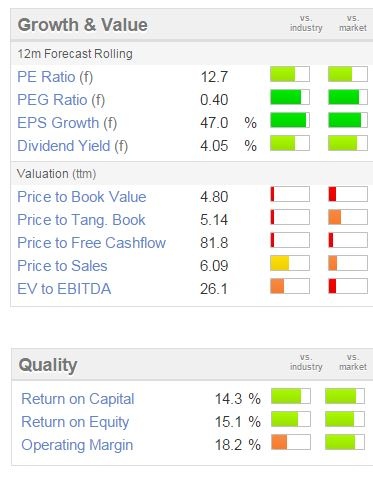This screenshot has width=373, height=479.
Task: Click the Quality section header
Action: click(48, 365)
